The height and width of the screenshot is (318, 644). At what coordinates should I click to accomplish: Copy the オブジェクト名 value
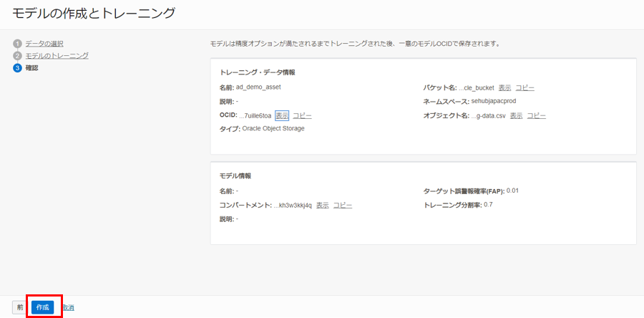[536, 115]
